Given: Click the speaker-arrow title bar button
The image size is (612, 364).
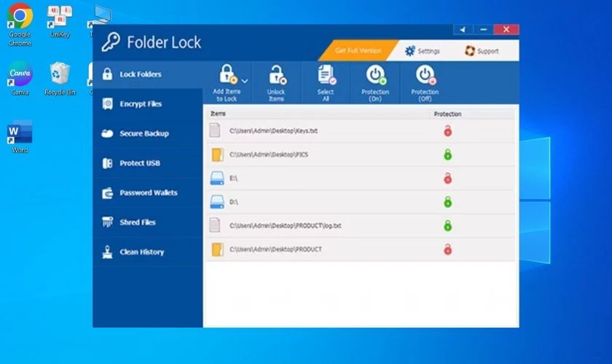Looking at the screenshot, I should pos(463,30).
